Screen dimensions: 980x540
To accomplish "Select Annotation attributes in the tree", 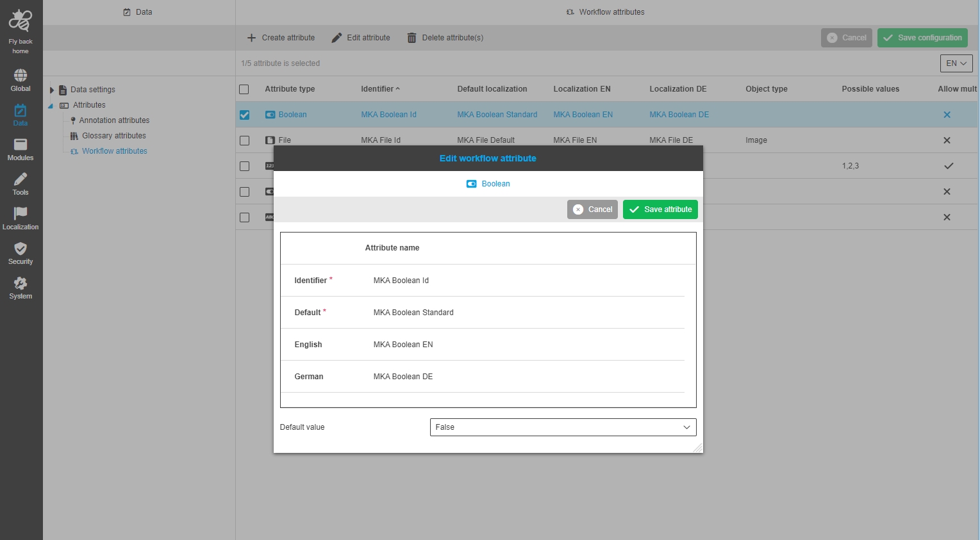I will click(114, 120).
